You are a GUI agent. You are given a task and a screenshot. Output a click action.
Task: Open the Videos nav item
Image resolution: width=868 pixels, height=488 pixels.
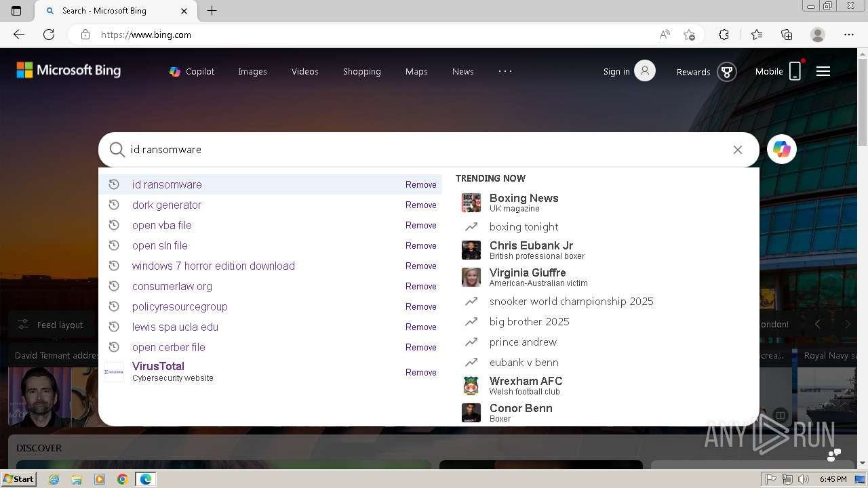(x=305, y=71)
